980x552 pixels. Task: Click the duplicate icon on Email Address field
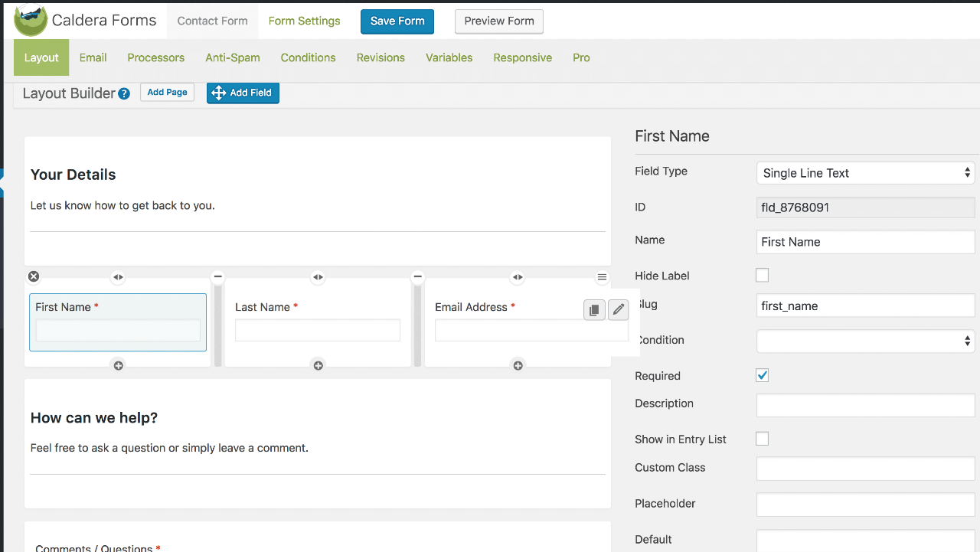(594, 309)
